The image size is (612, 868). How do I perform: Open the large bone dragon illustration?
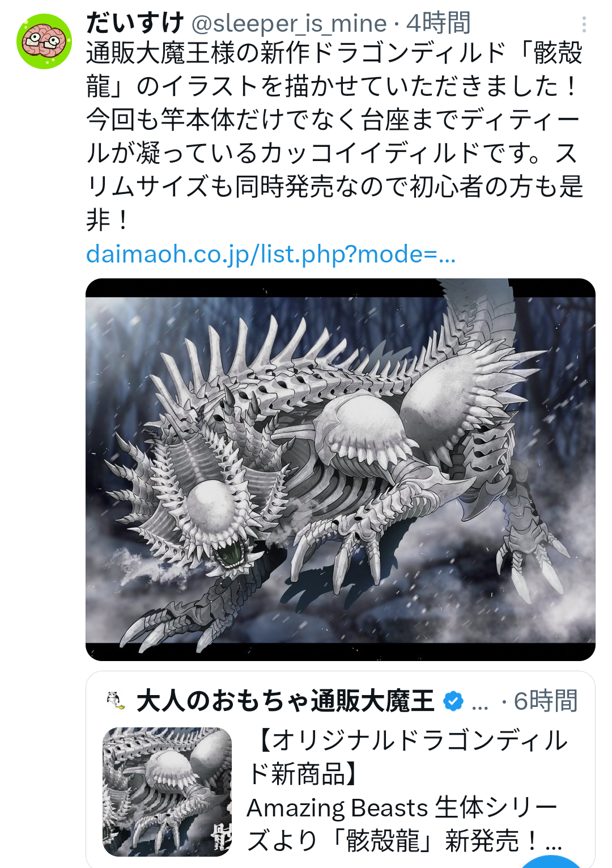pos(340,469)
